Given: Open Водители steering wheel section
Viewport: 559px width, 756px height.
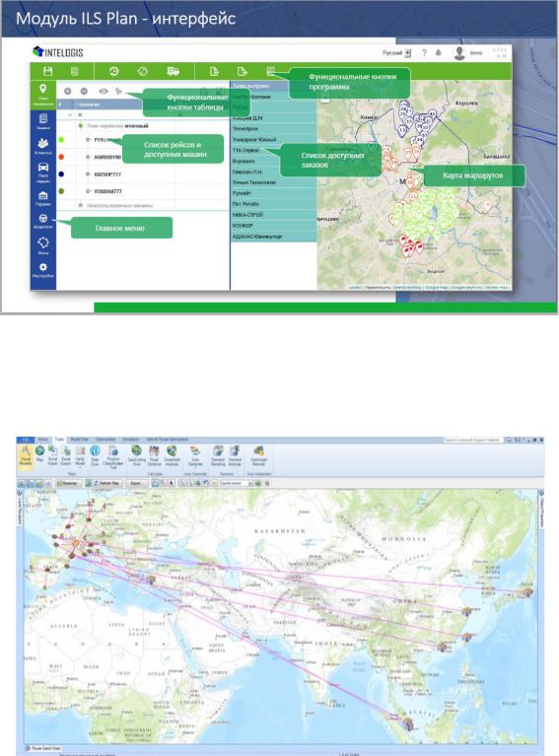Looking at the screenshot, I should (x=43, y=221).
